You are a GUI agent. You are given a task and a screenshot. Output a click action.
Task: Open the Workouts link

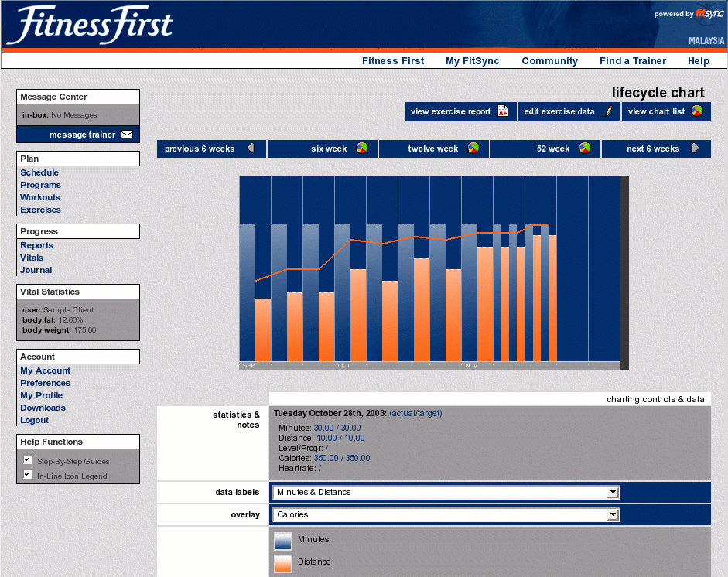40,197
